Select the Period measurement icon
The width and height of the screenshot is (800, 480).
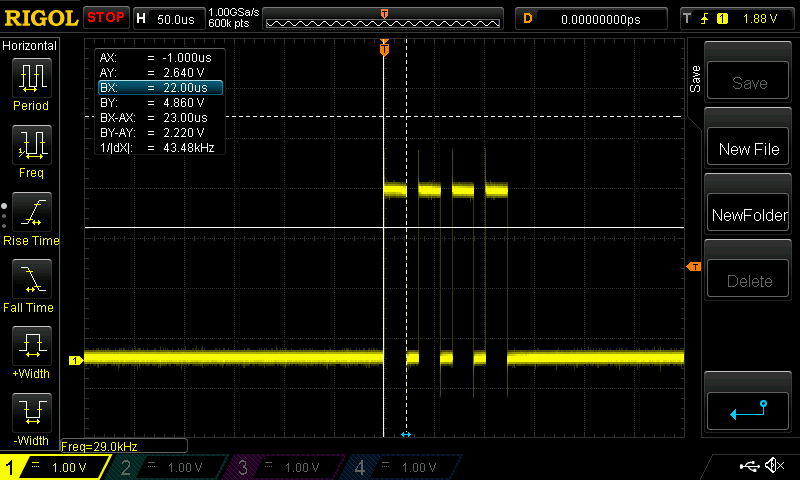[x=31, y=78]
